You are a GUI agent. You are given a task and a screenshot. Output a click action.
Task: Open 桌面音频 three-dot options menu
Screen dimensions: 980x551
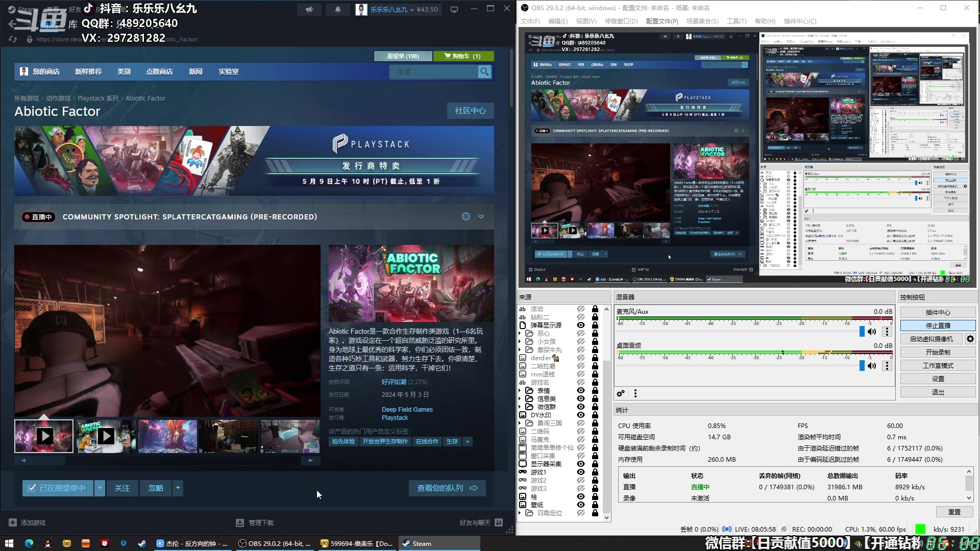click(x=887, y=366)
